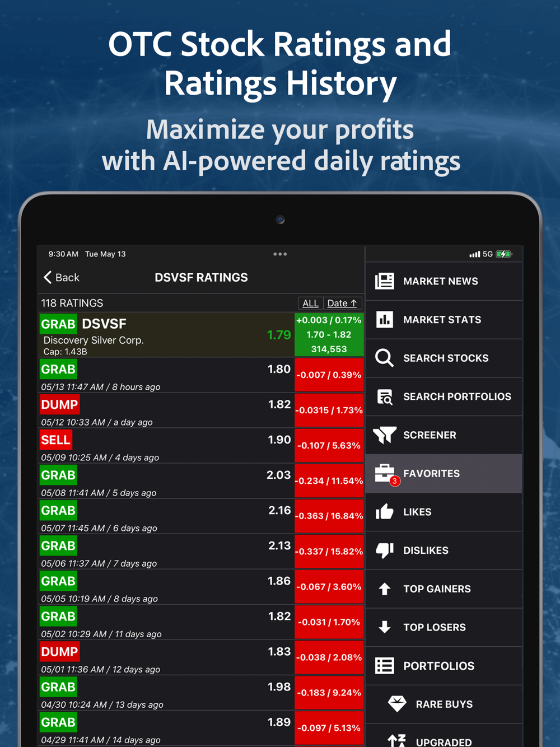Select DISLIKES menu item
The image size is (560, 747).
click(444, 550)
